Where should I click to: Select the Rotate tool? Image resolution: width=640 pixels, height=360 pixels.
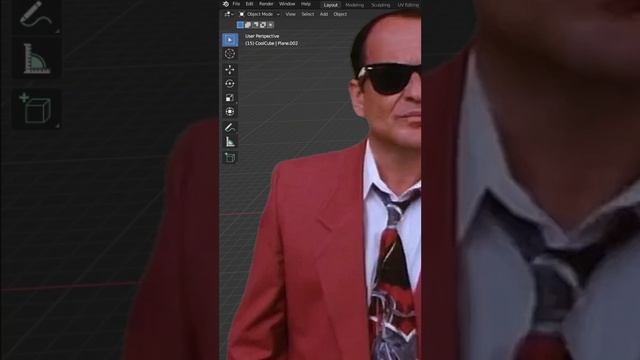click(230, 84)
